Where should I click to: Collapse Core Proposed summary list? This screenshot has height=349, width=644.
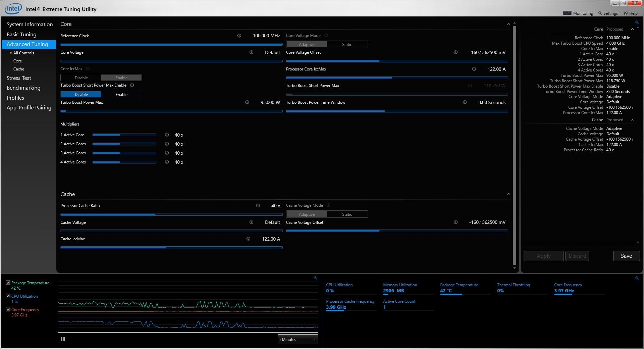pyautogui.click(x=632, y=29)
